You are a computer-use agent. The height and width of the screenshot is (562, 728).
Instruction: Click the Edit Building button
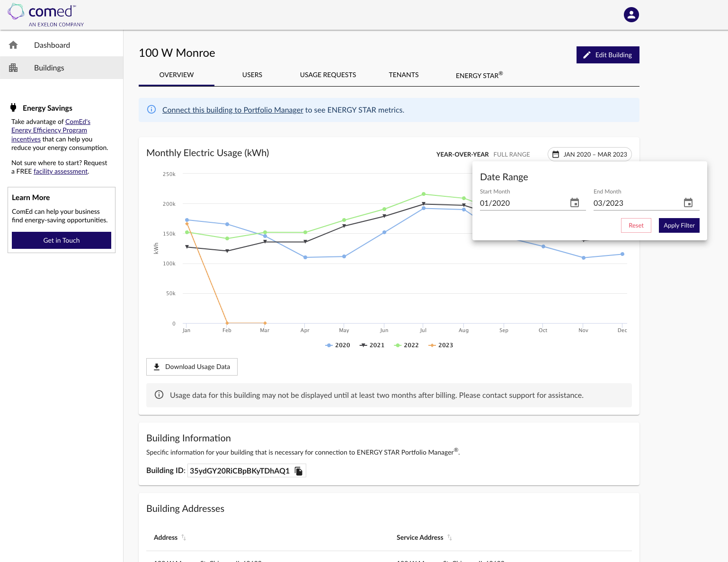[x=608, y=55]
